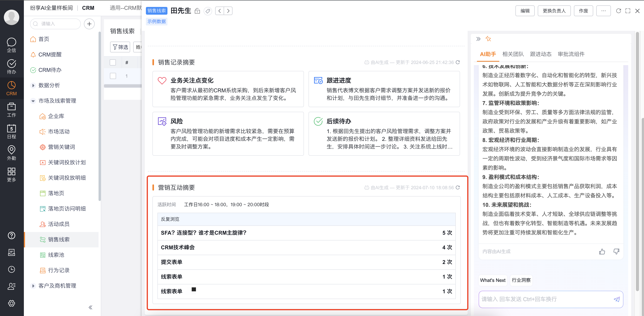
Task: Switch to the 跟进动态 tab
Action: click(x=540, y=54)
